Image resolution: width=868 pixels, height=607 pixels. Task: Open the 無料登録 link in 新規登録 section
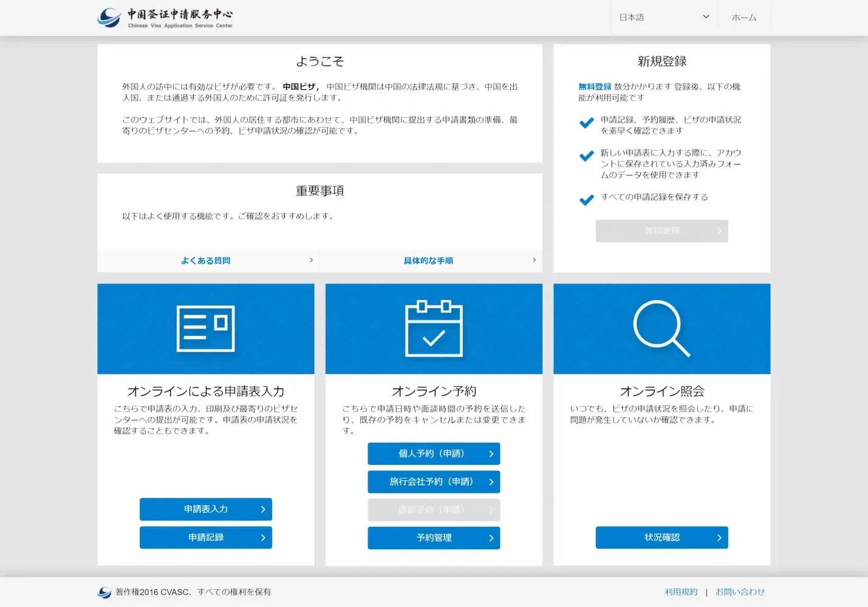(595, 86)
